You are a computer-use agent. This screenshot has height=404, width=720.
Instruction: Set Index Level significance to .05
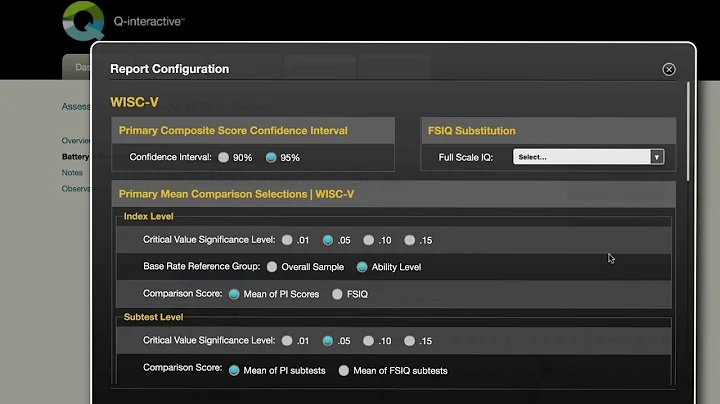click(x=328, y=240)
